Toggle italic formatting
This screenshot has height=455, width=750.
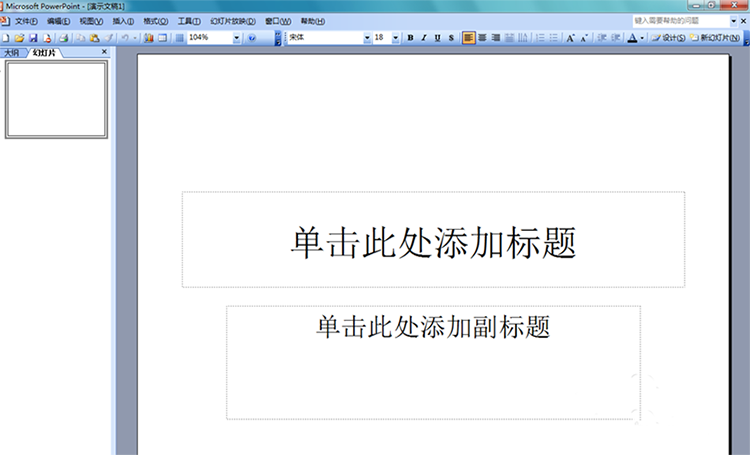click(x=424, y=38)
